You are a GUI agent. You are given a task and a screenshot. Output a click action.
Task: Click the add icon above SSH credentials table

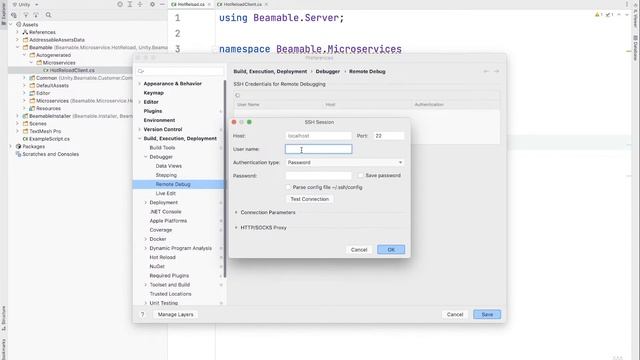pyautogui.click(x=238, y=96)
